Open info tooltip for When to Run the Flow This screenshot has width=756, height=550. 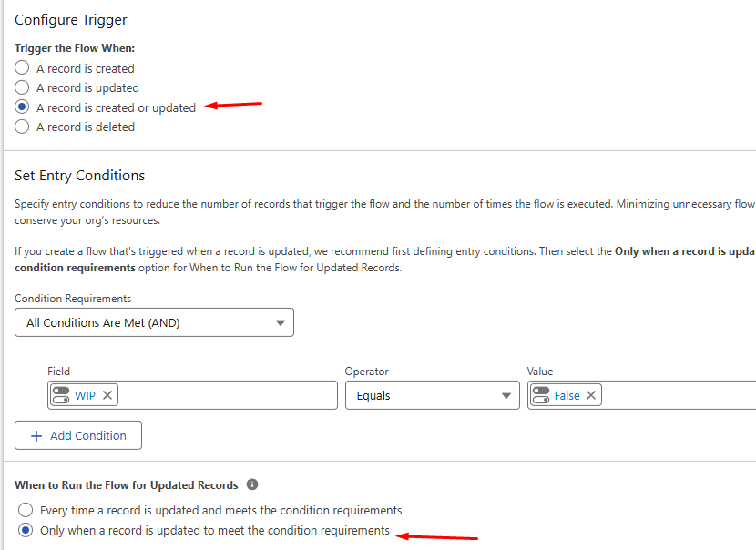click(252, 485)
